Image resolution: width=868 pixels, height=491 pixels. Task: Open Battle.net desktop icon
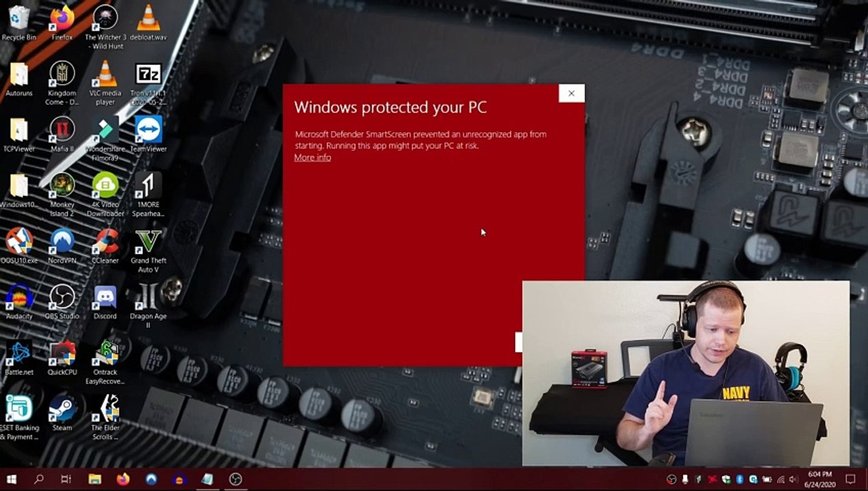point(19,359)
